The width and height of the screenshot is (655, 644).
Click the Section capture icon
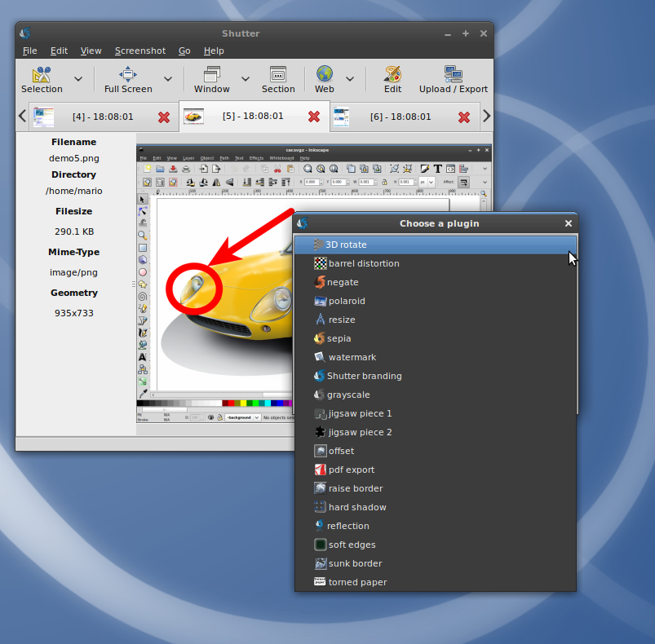(278, 74)
